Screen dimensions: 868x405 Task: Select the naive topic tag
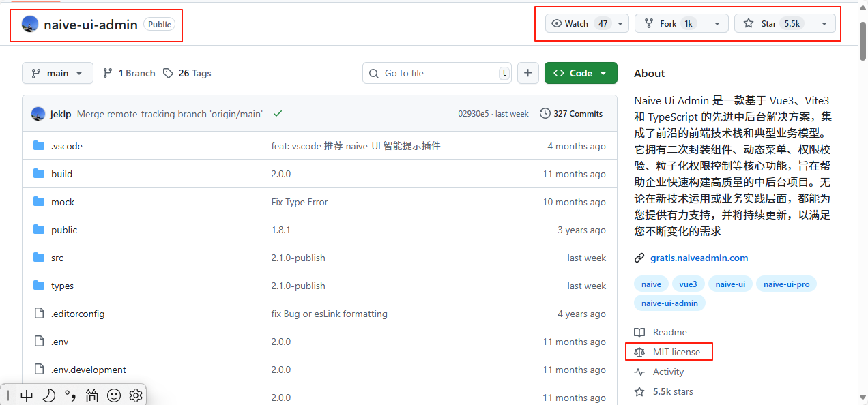click(x=652, y=284)
